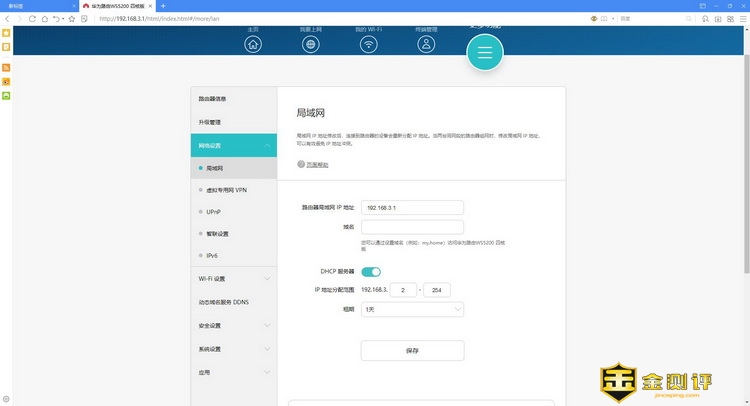
Task: Click the bookmark star icon in toolbar
Action: (x=71, y=19)
